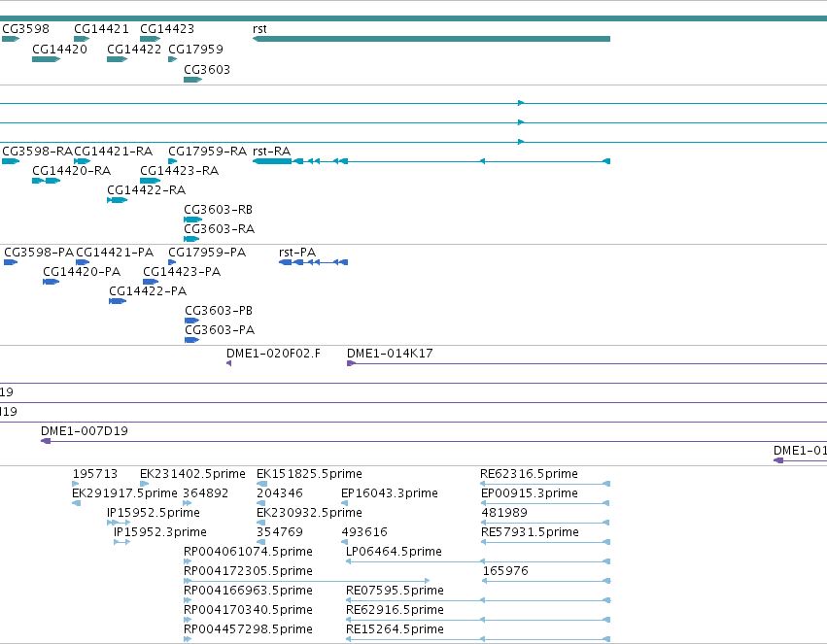
Task: Click the EK291917.5prime EST label
Action: point(124,494)
